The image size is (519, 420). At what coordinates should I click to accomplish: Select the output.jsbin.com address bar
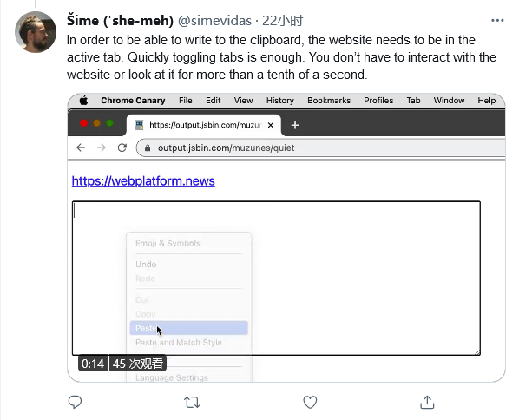(321, 148)
